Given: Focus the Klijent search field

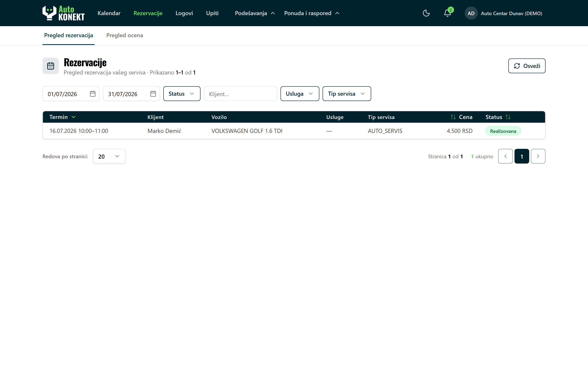Looking at the screenshot, I should [x=240, y=94].
